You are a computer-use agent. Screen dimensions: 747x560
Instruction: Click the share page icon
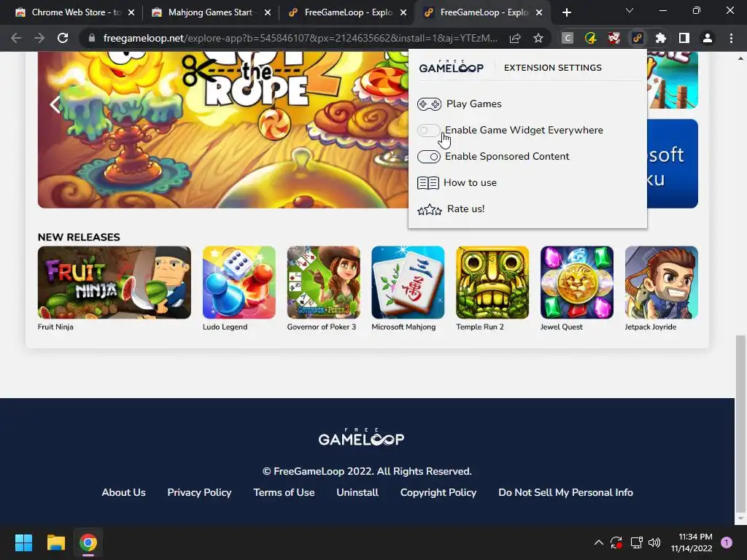pyautogui.click(x=515, y=38)
